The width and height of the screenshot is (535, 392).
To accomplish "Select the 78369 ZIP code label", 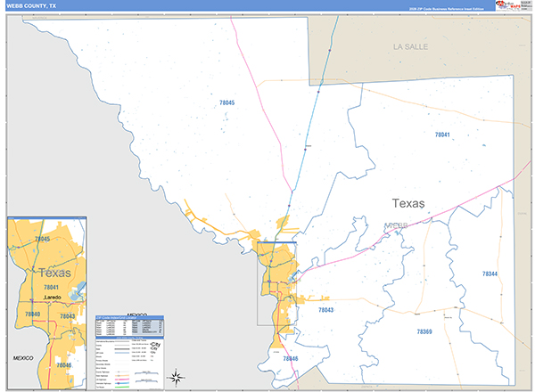I will point(424,331).
